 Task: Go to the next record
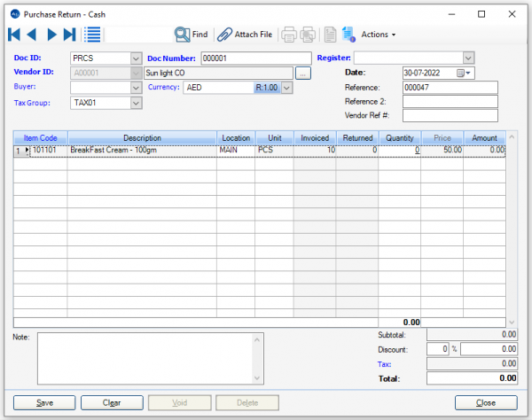click(x=51, y=35)
